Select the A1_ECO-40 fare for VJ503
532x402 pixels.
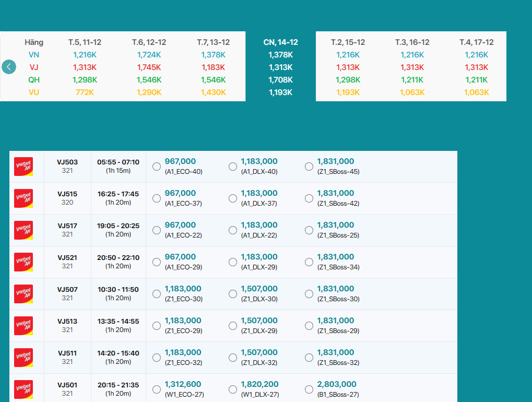point(157,167)
